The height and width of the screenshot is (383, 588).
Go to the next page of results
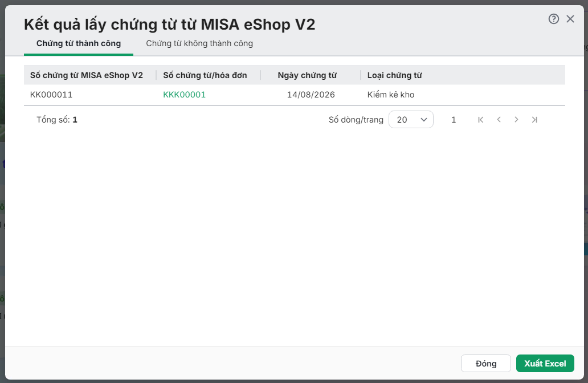[x=516, y=120]
